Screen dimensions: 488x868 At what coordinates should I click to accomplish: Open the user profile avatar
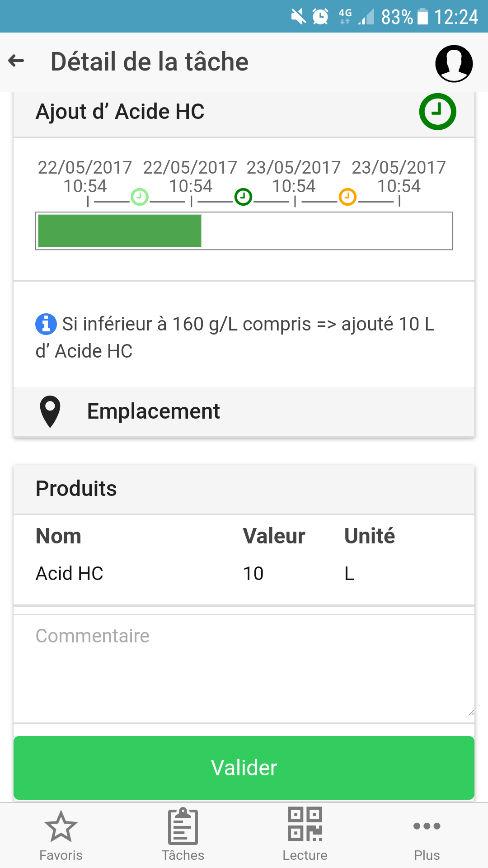pos(454,63)
